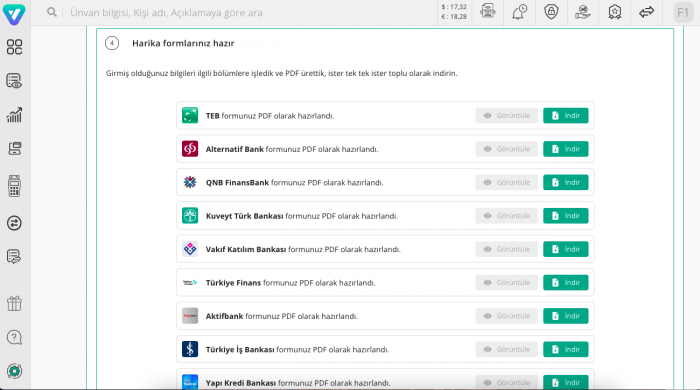Click the step 4 circle number
Screen dimensions: 700x390
click(112, 43)
